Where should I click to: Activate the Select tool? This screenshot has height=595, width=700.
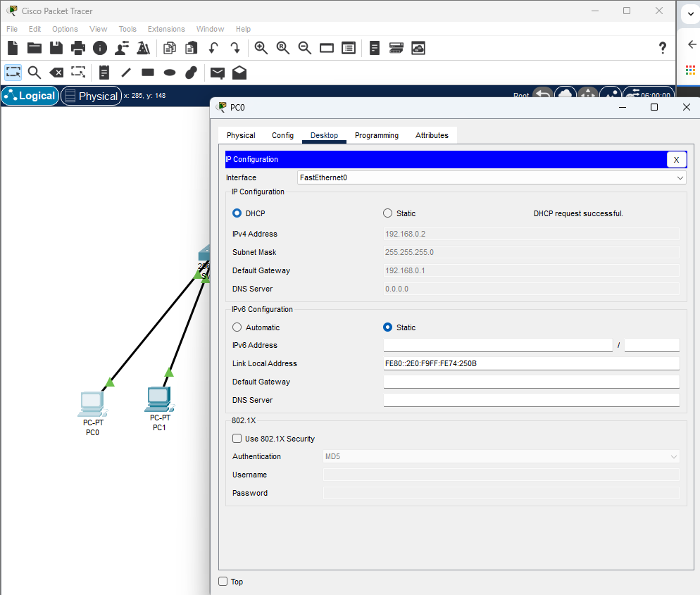pyautogui.click(x=13, y=73)
